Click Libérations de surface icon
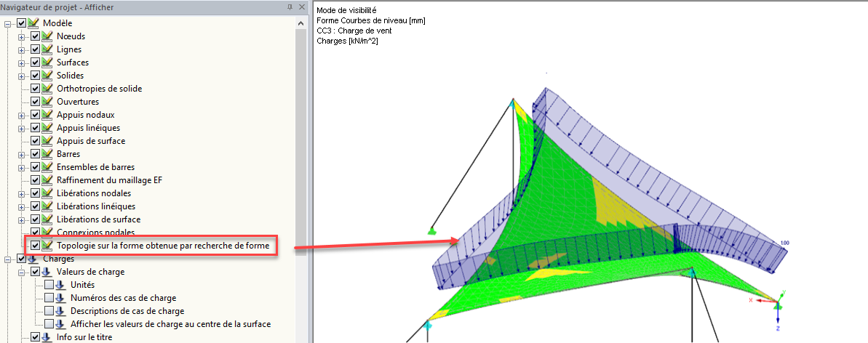The width and height of the screenshot is (868, 343). click(47, 219)
